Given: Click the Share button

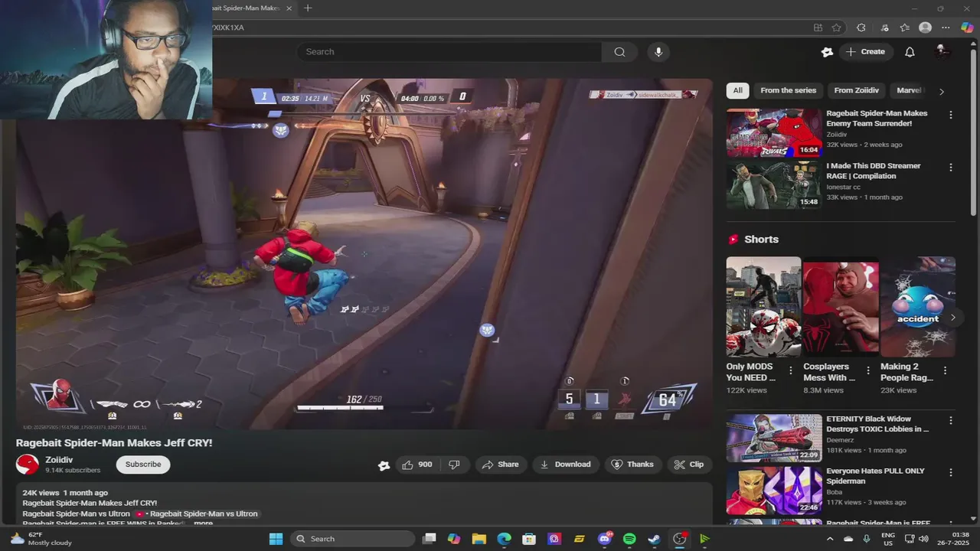Looking at the screenshot, I should (501, 465).
